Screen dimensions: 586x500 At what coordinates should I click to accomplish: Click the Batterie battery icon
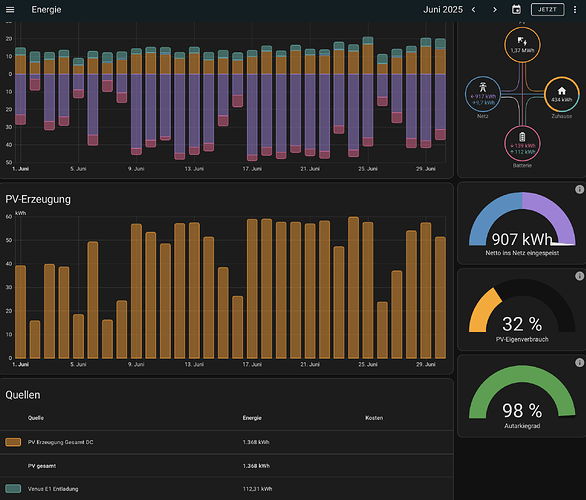point(522,137)
